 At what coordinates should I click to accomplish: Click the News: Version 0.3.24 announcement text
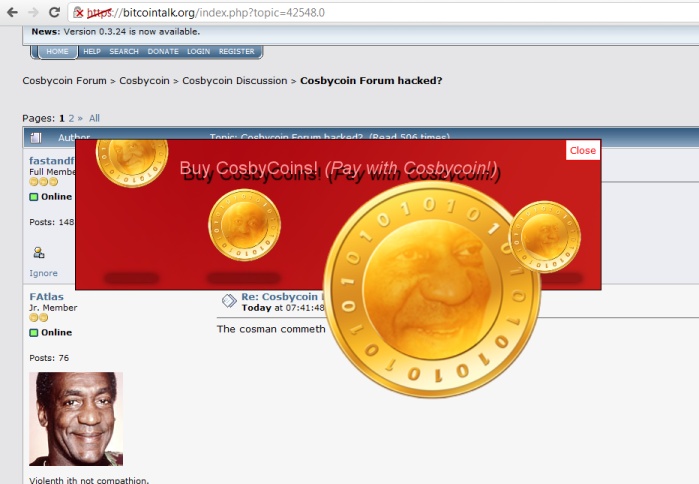pyautogui.click(x=115, y=32)
